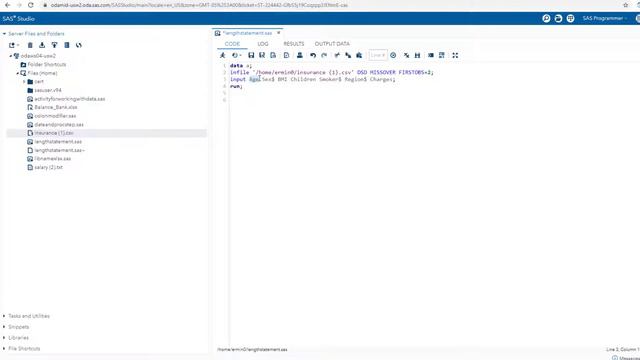Screen dimensions: 640x360
Task: Maximize the editor view with the expand icon
Action: pos(455,55)
